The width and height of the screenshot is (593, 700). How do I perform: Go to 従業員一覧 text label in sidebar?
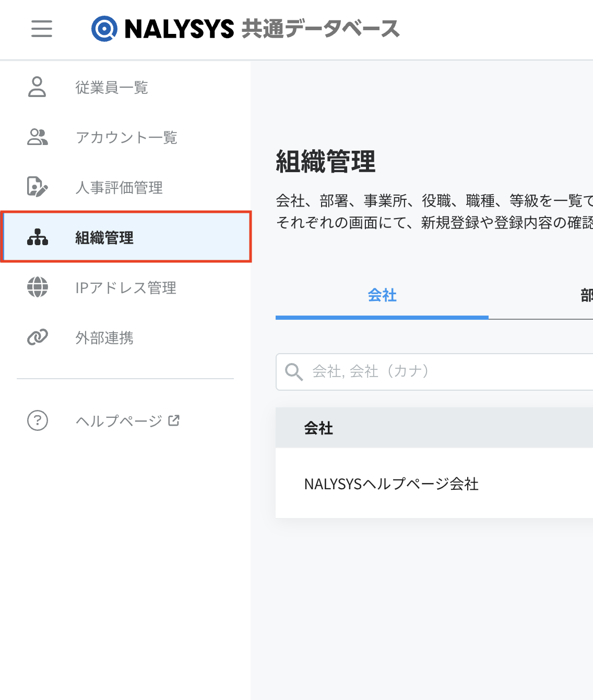point(112,87)
